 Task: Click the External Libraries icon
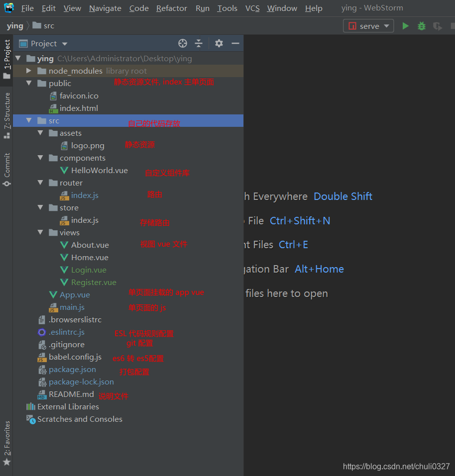(31, 407)
